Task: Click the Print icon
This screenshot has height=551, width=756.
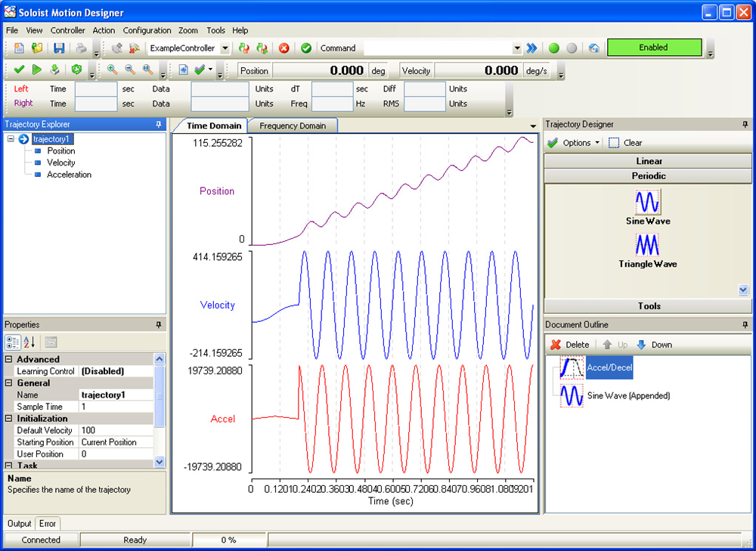Action: click(x=81, y=48)
